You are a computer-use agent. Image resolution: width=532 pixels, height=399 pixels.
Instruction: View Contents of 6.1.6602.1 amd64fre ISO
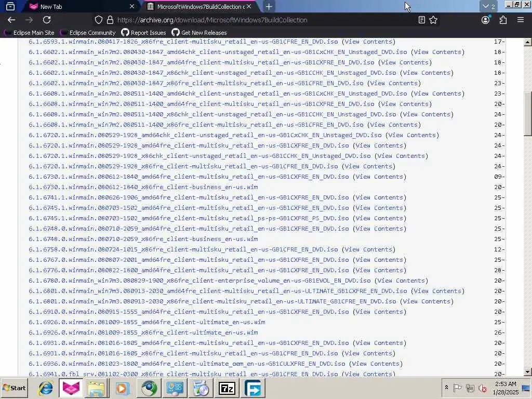[405, 62]
